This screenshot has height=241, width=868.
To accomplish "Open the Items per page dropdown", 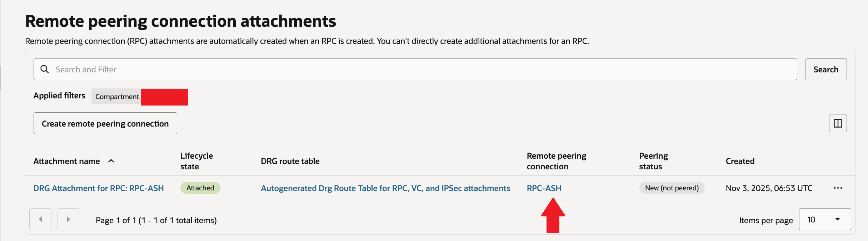I will pos(824,219).
